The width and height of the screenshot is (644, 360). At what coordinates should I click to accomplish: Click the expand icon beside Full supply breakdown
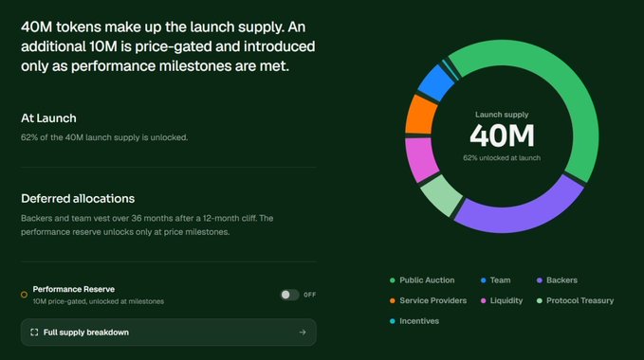click(x=34, y=333)
